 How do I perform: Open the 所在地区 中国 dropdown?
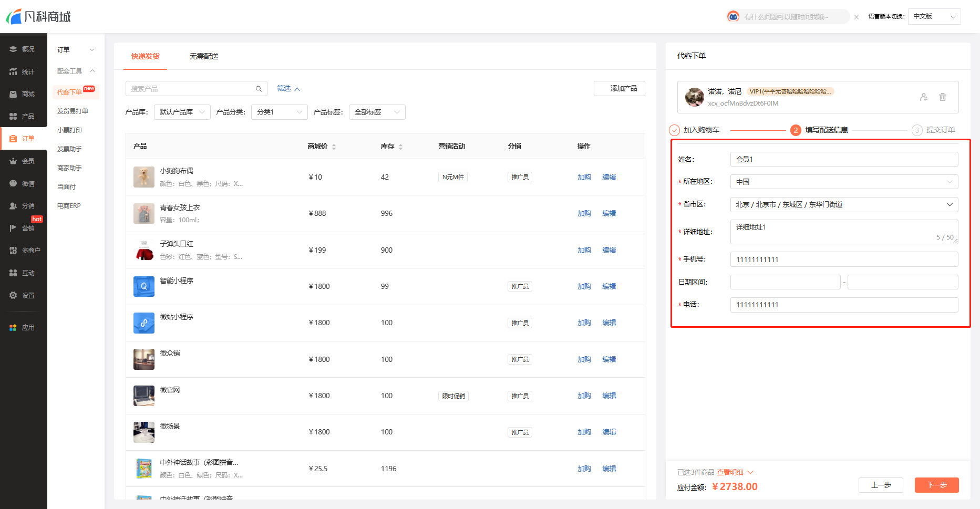coord(844,182)
